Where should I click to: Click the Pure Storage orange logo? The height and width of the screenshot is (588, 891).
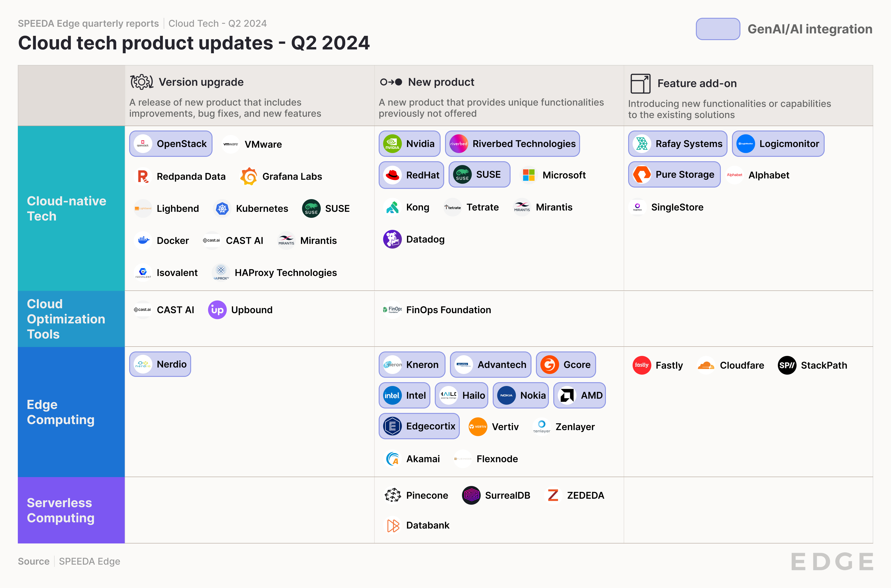642,175
